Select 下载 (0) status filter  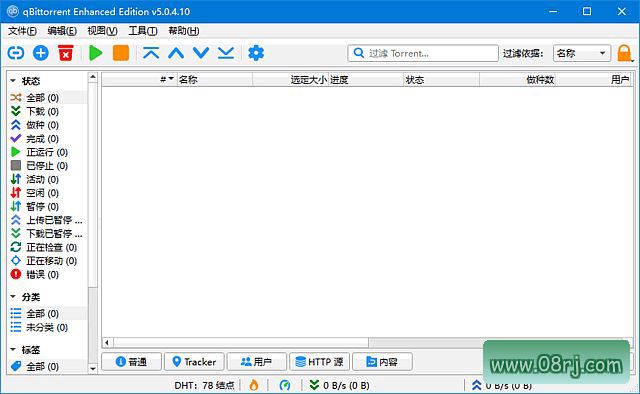(x=47, y=111)
